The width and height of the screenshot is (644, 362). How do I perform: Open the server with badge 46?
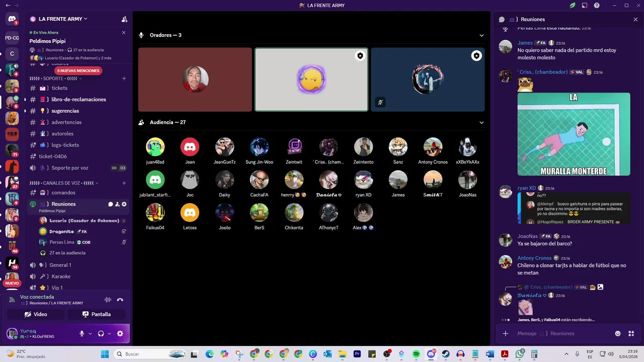pos(12,247)
